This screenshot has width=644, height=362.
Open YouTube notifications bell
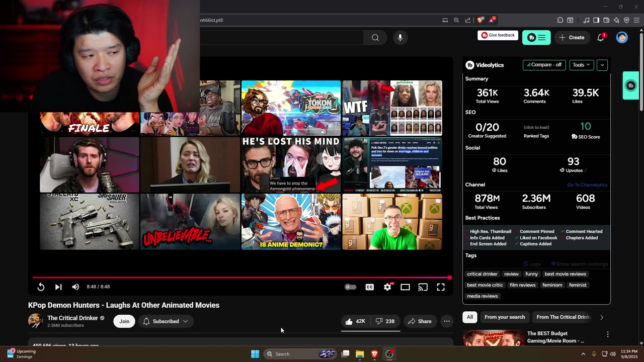(601, 37)
